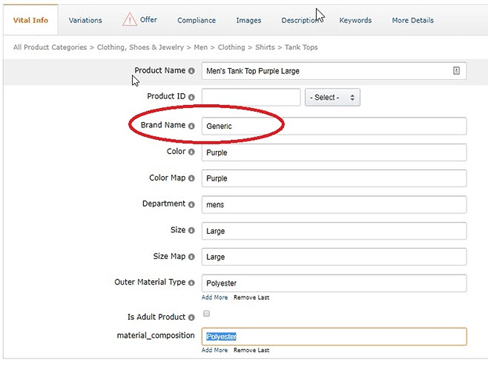
Task: Click Add More under Outer Material Type
Action: coord(215,297)
